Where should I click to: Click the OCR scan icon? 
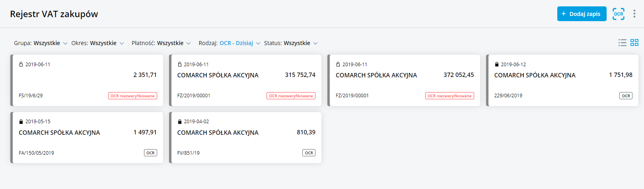pos(618,14)
